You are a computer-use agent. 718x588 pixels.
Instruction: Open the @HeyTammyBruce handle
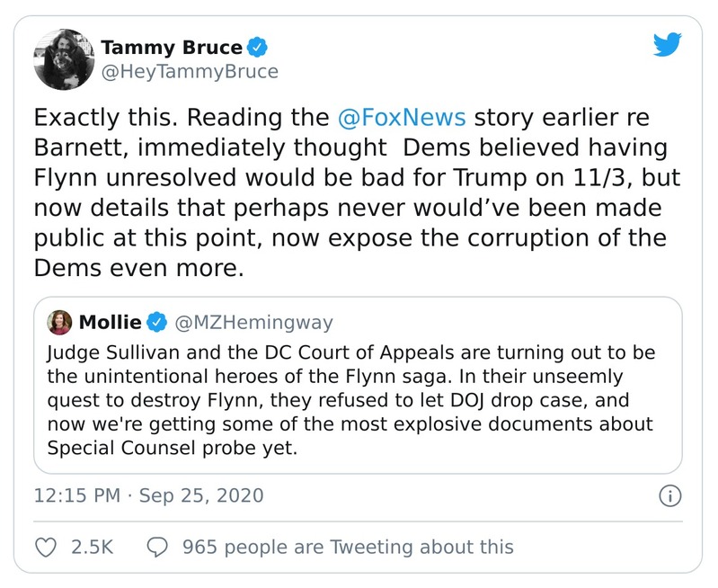190,71
